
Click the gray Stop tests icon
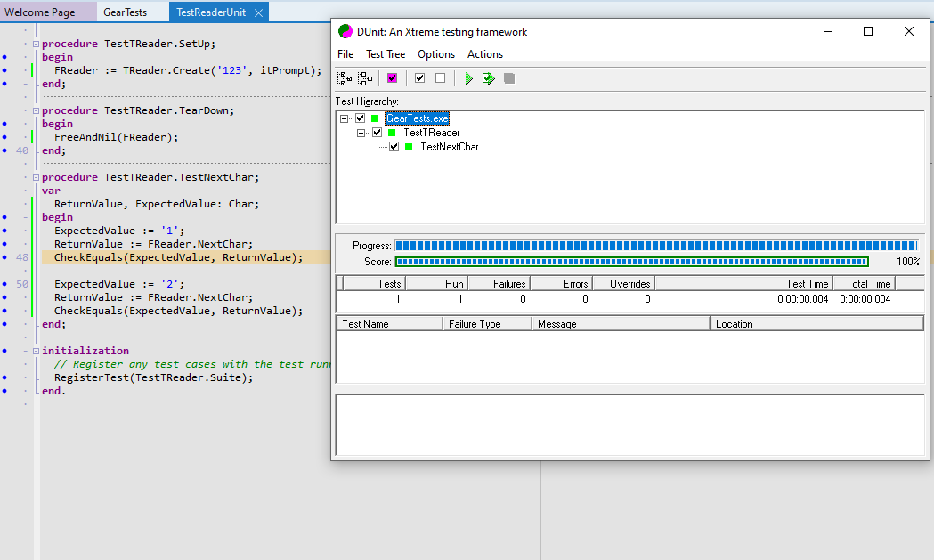pyautogui.click(x=509, y=78)
